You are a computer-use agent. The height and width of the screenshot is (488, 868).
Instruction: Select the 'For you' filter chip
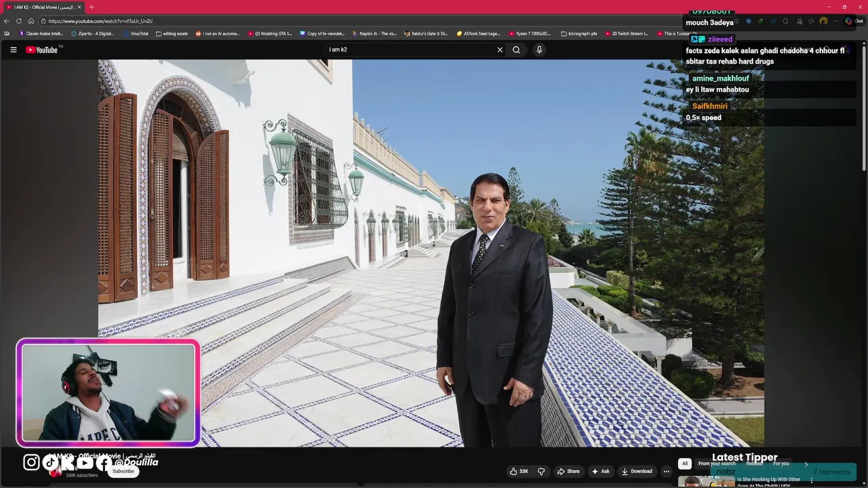(781, 464)
